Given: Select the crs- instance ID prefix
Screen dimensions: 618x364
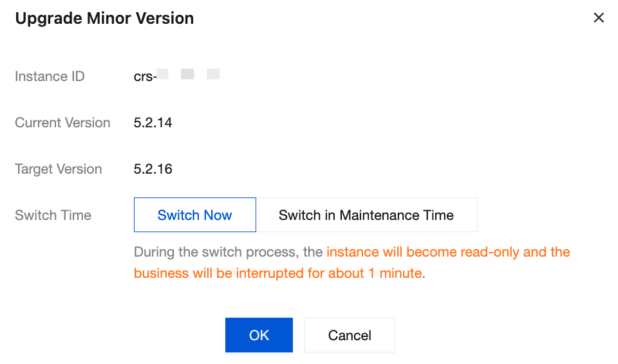Looking at the screenshot, I should tap(145, 77).
